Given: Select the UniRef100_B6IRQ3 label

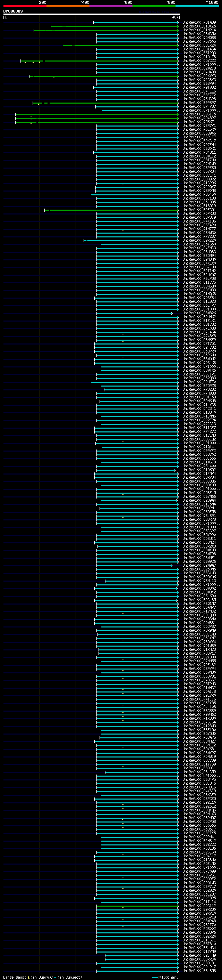Looking at the screenshot, I should [199, 53].
